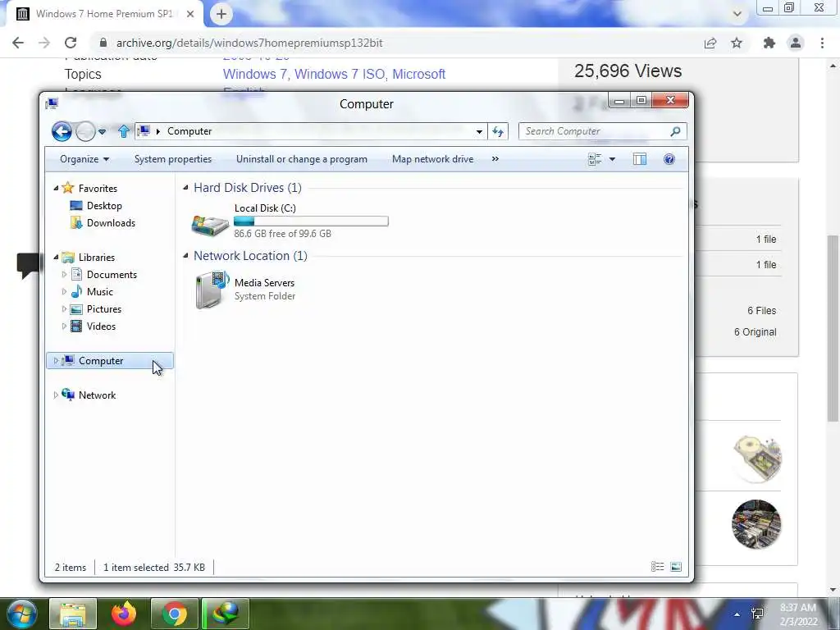840x630 pixels.
Task: Click the Explorer back navigation arrow
Action: 62,131
